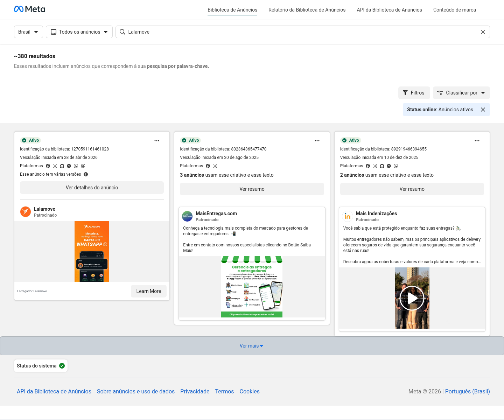
Task: Click the info icon beside 'várias versões'
Action: 86,174
